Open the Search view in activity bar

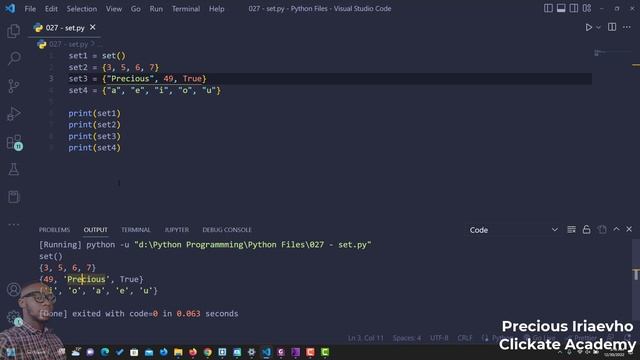[x=14, y=58]
